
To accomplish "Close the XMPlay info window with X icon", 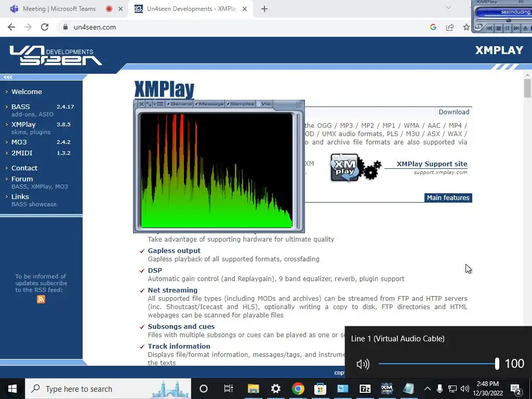I will pyautogui.click(x=141, y=104).
